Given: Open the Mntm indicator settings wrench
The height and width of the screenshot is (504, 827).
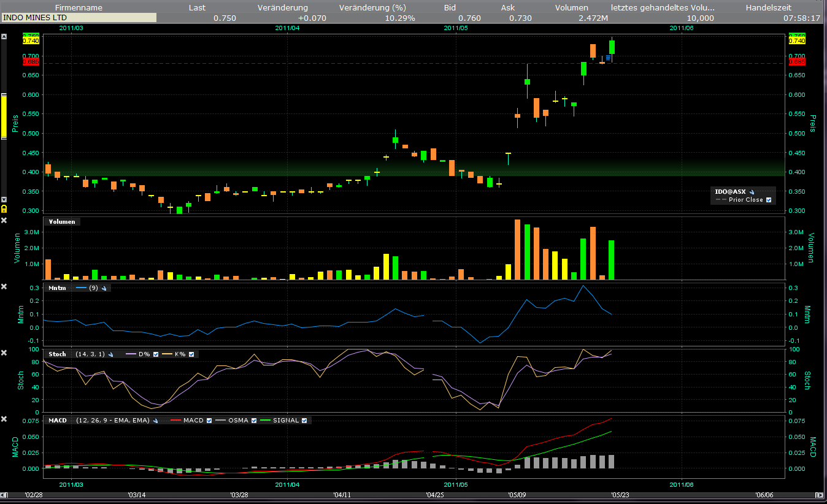Looking at the screenshot, I should 104,288.
